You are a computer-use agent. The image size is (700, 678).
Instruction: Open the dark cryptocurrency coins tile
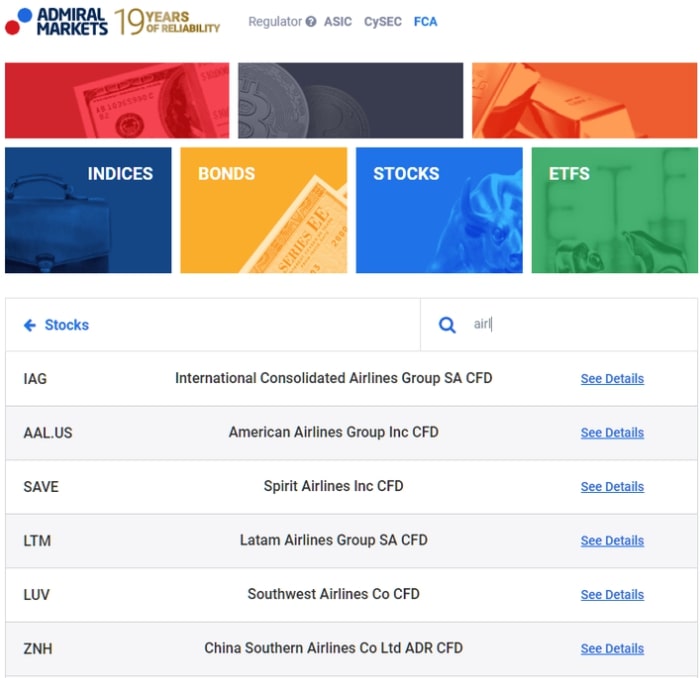350,100
